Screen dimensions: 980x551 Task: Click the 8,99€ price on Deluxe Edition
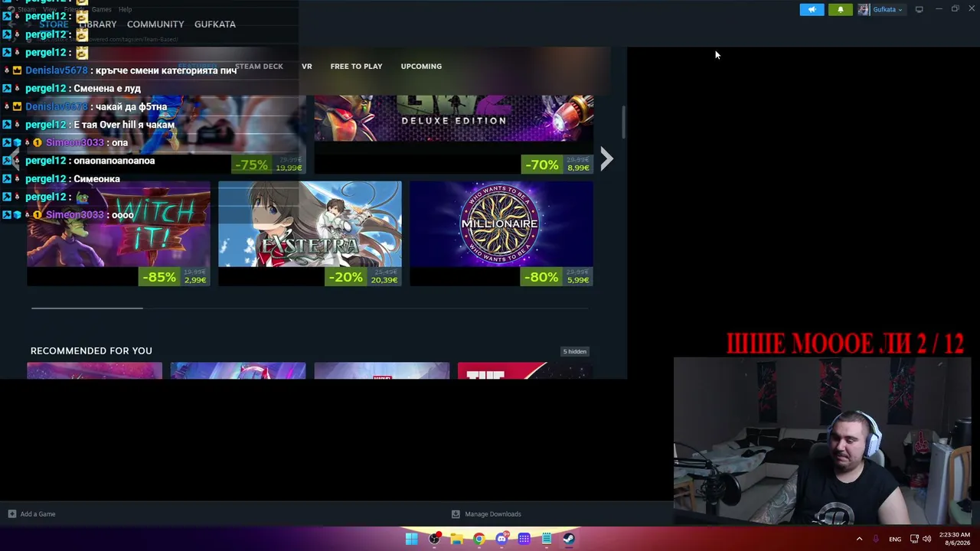578,168
